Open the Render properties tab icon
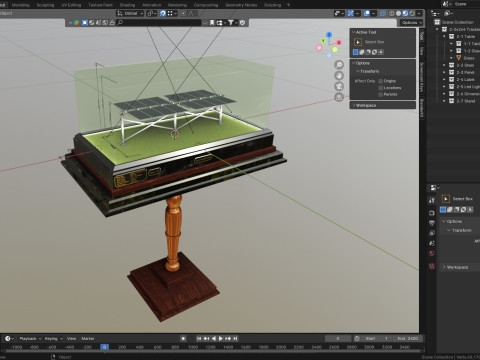Screen dimensions: 480x360 click(432, 213)
